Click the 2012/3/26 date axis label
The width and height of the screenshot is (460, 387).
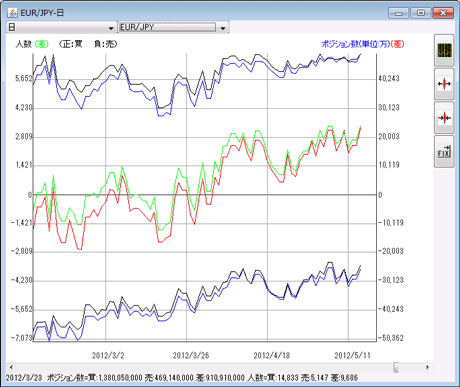click(191, 355)
